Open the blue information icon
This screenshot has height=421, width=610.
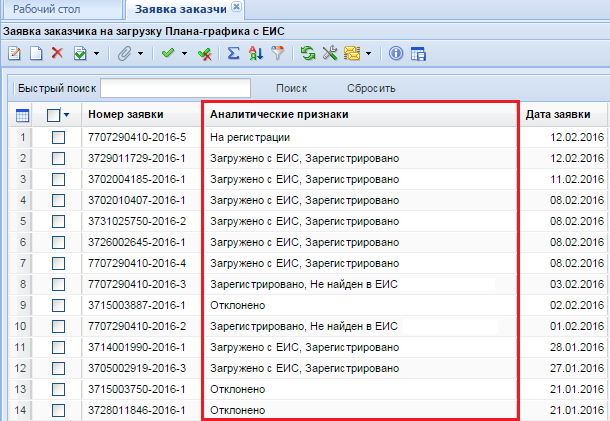395,53
